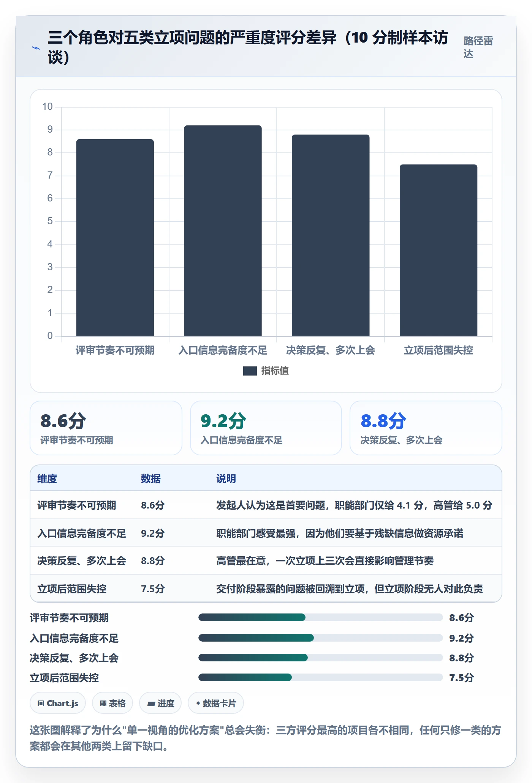Click the 数据卡片 tag
Screen dimensions: 532x783
pos(216,703)
